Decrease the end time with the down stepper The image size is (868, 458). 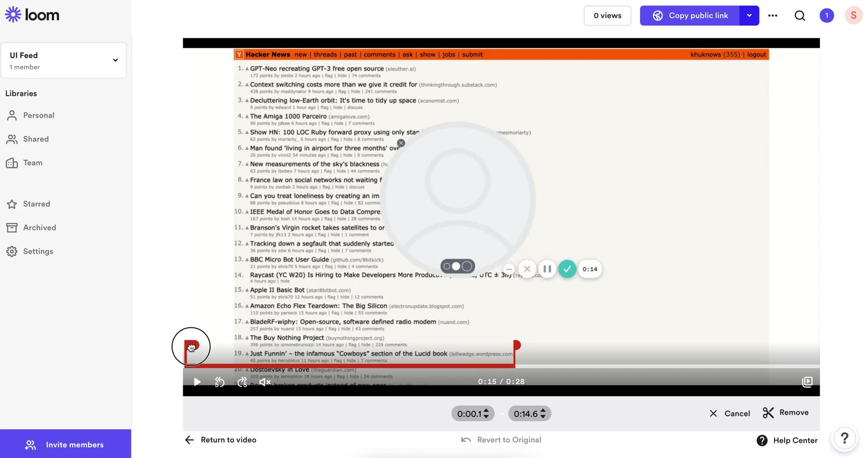tap(543, 416)
